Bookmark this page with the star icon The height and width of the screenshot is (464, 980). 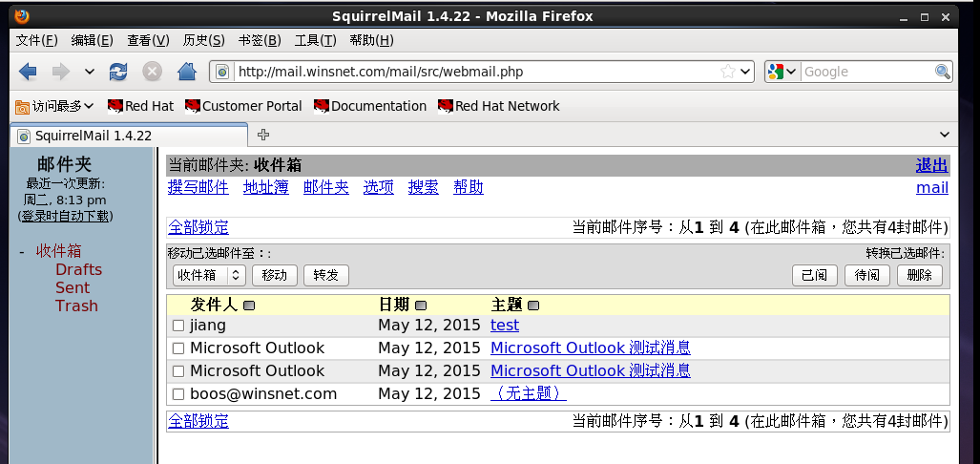pyautogui.click(x=727, y=72)
